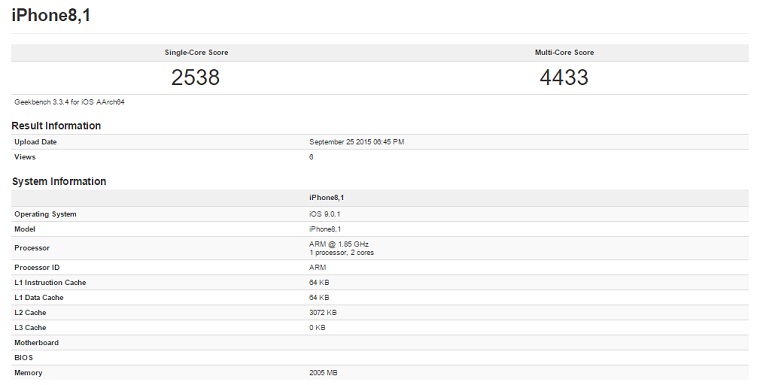Image resolution: width=760 pixels, height=385 pixels.
Task: Click the Result Information heading
Action: click(56, 126)
